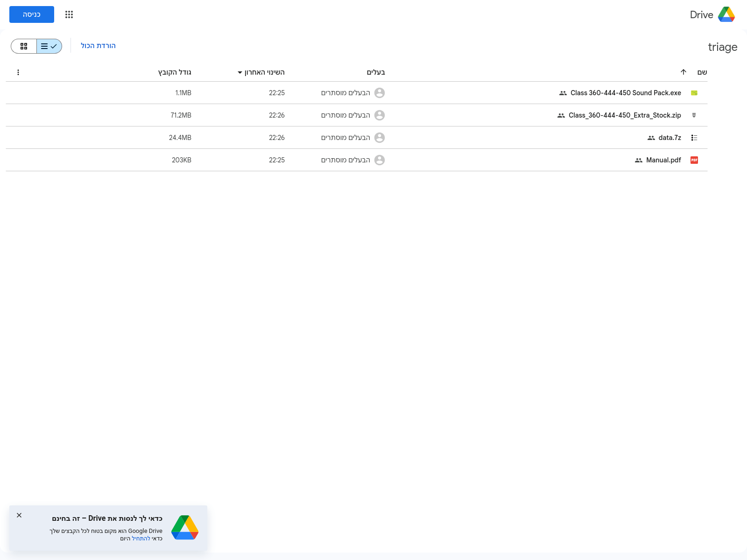This screenshot has height=560, width=747.
Task: Select the data.7z file name
Action: pos(669,138)
